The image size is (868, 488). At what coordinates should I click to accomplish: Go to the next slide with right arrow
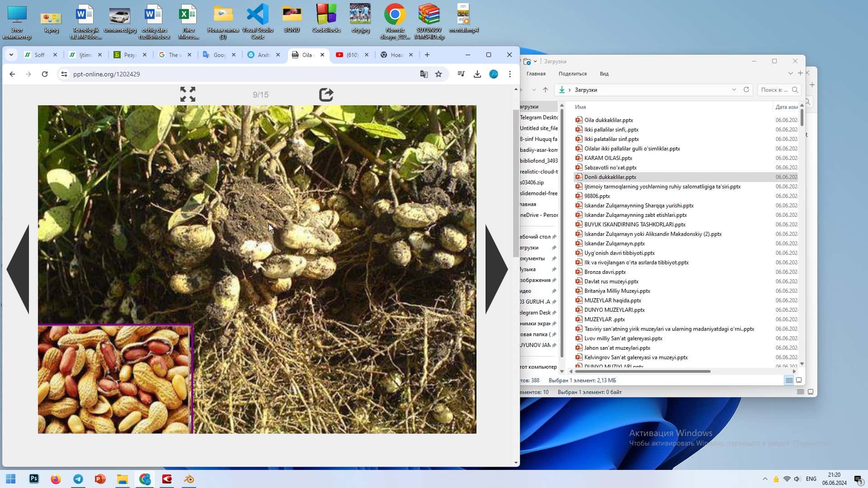click(x=496, y=269)
